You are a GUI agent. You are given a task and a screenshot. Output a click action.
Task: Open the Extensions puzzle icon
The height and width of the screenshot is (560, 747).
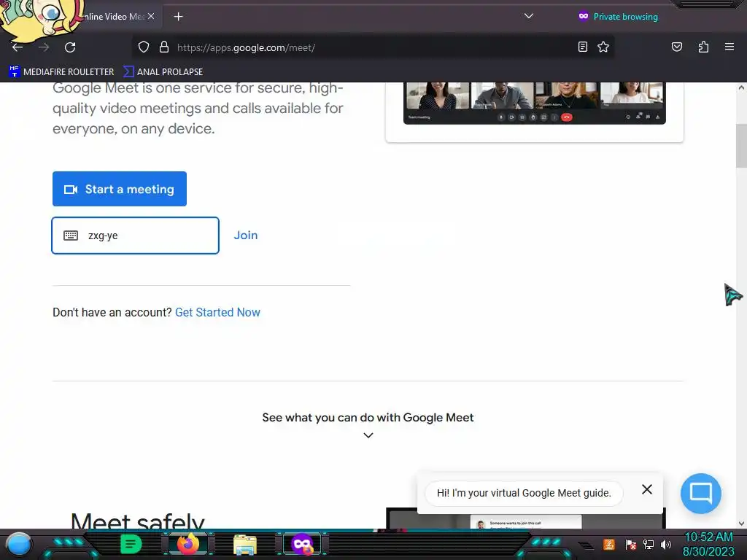pos(703,47)
